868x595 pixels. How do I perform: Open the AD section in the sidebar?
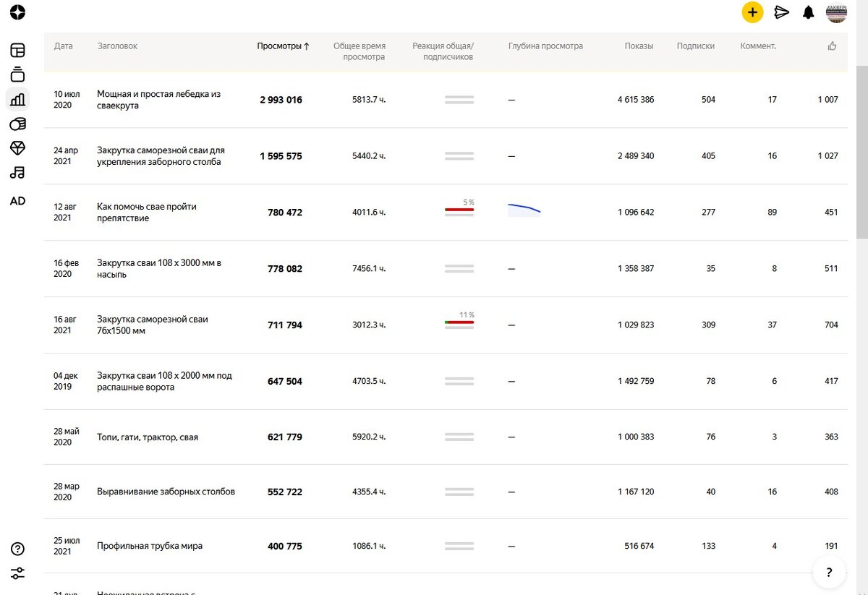coord(17,201)
